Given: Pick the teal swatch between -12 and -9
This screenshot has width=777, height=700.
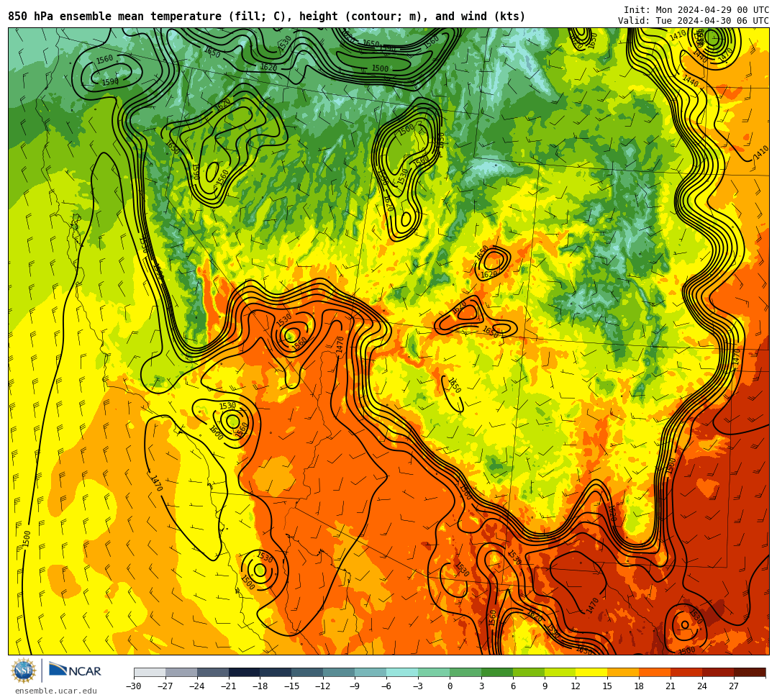Looking at the screenshot, I should pos(340,672).
